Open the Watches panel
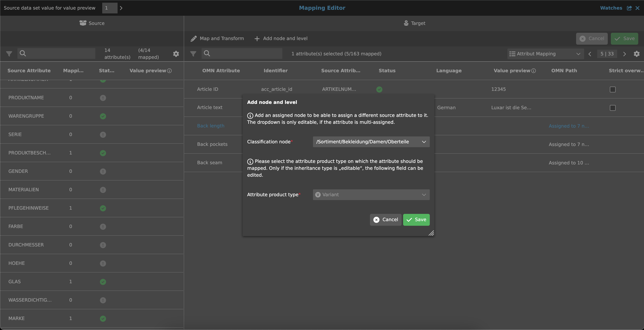The height and width of the screenshot is (330, 644). click(x=611, y=8)
